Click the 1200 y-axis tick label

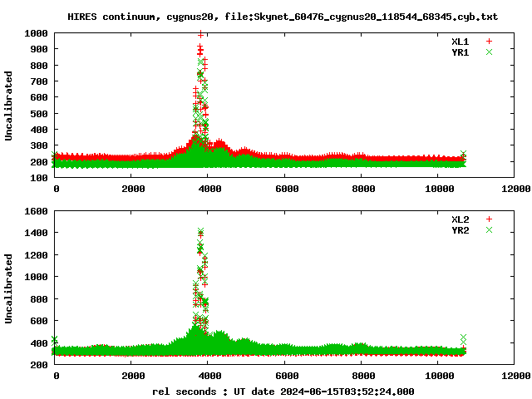36,255
